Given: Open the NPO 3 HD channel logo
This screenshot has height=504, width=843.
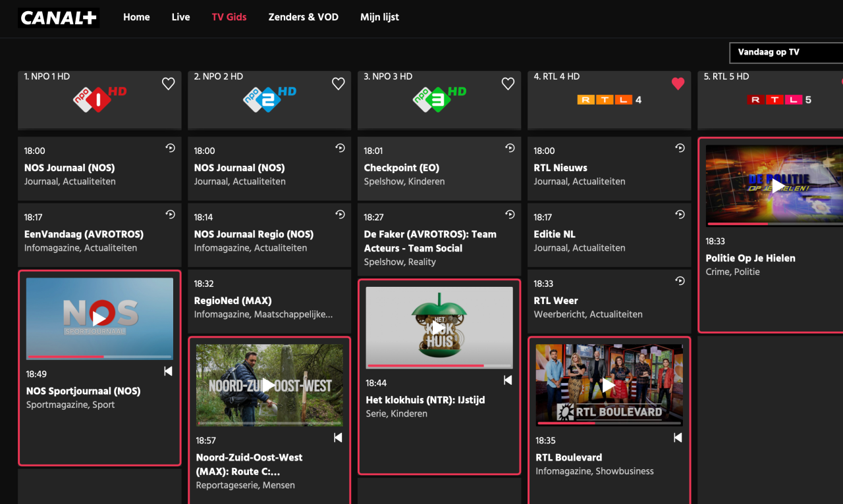Looking at the screenshot, I should pos(439,99).
